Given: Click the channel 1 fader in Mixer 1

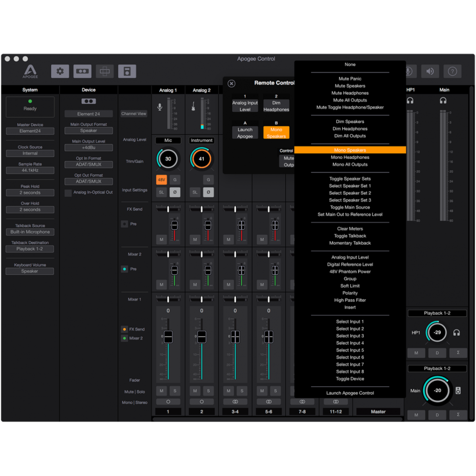Looking at the screenshot, I should [168, 337].
